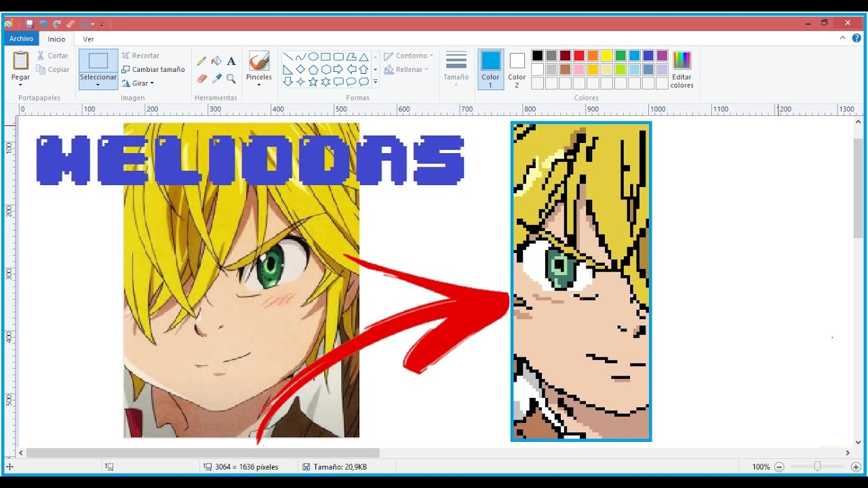Click the zoom slider handle
Screen dimensions: 868x488
(818, 466)
